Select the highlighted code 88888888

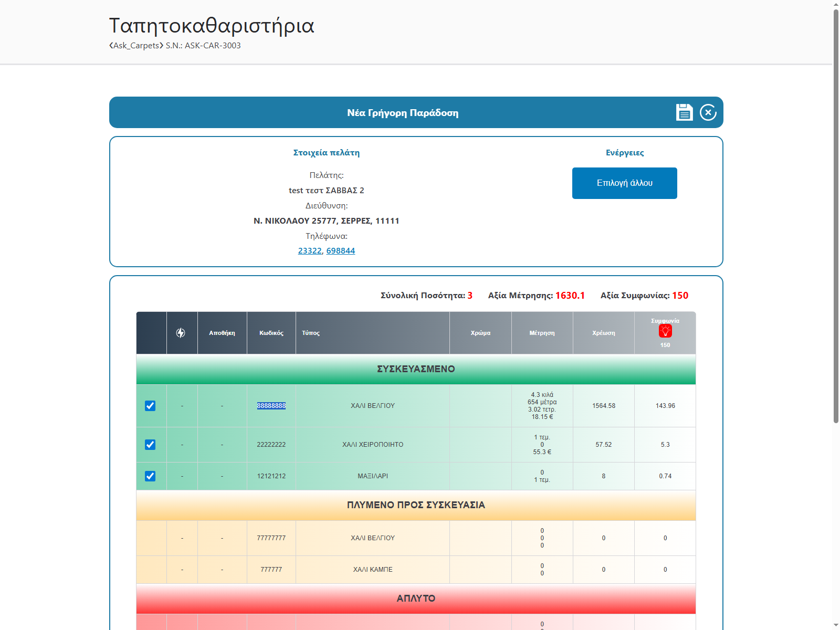click(271, 406)
